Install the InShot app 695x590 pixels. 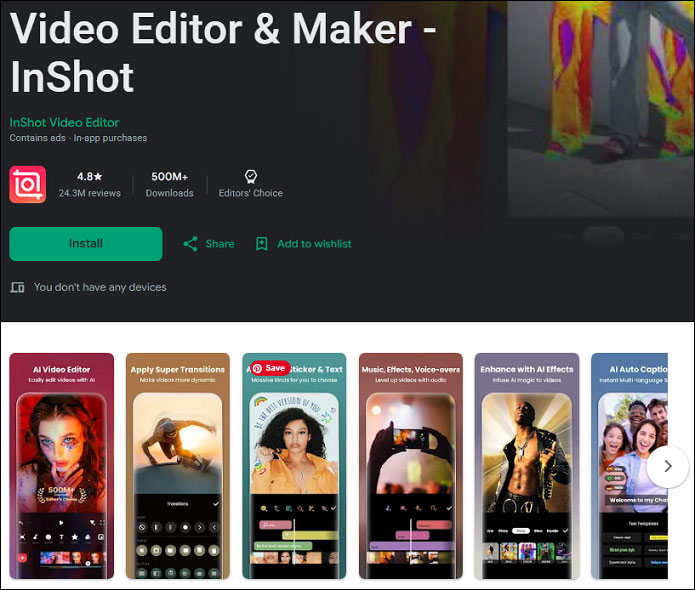coord(86,244)
